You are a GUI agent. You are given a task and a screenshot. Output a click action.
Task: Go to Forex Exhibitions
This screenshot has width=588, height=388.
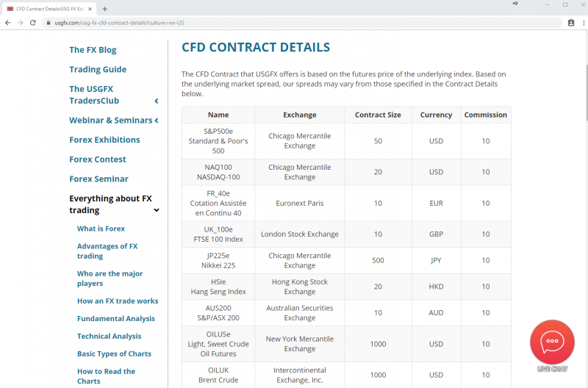click(x=104, y=140)
